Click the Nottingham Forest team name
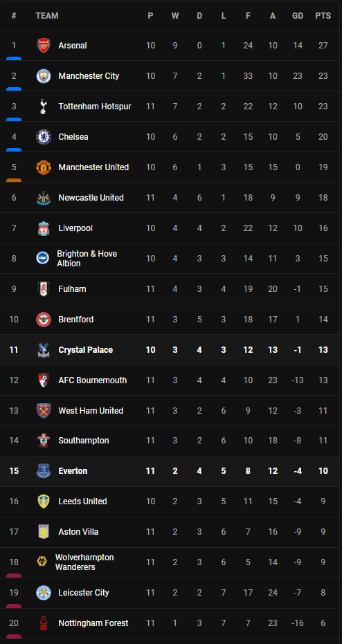This screenshot has width=342, height=644. pyautogui.click(x=93, y=623)
